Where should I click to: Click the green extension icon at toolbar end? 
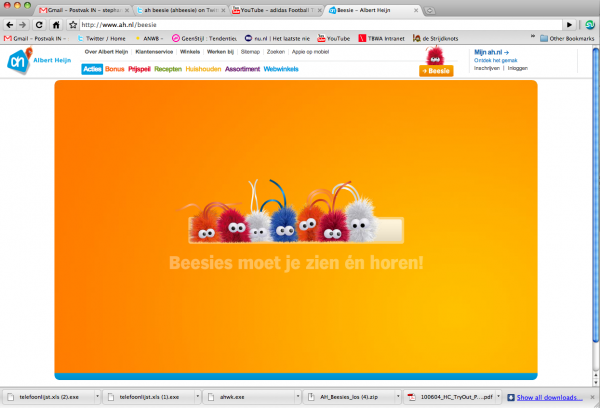pos(590,25)
